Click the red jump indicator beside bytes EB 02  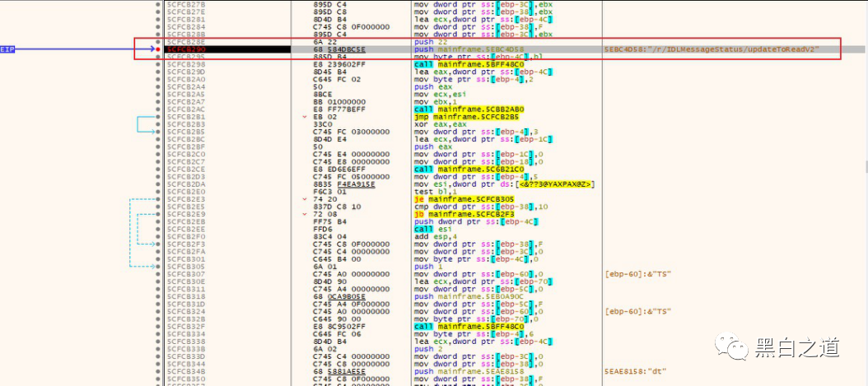click(304, 117)
